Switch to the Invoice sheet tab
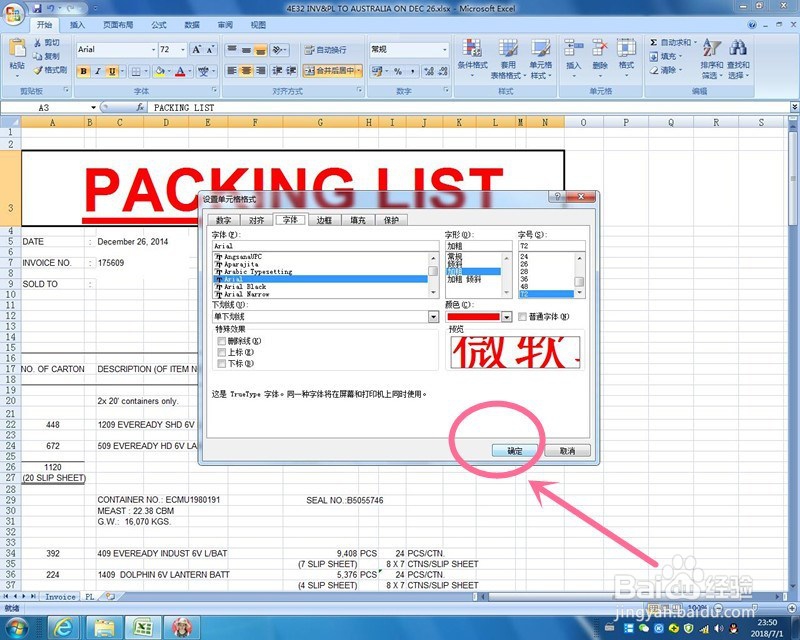 click(60, 596)
